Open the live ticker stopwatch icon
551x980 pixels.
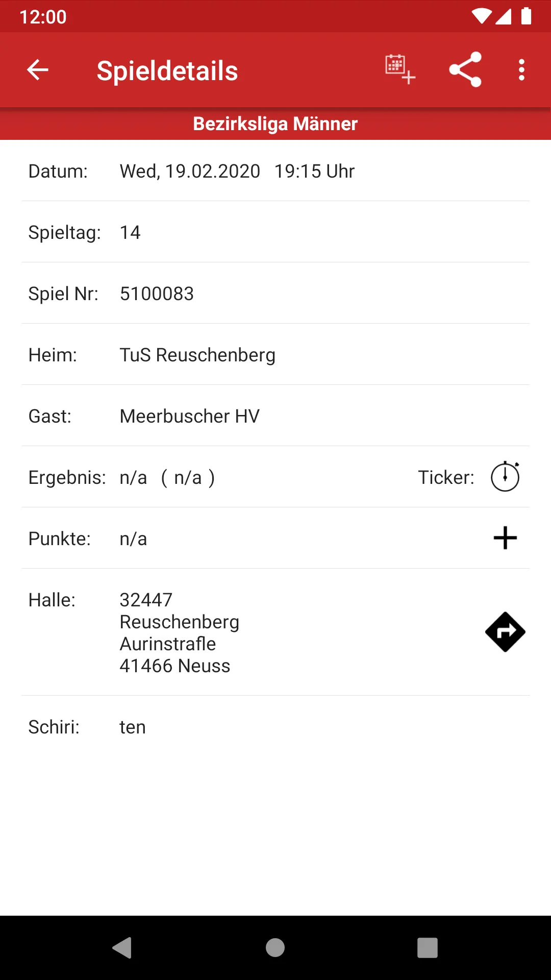pyautogui.click(x=505, y=477)
